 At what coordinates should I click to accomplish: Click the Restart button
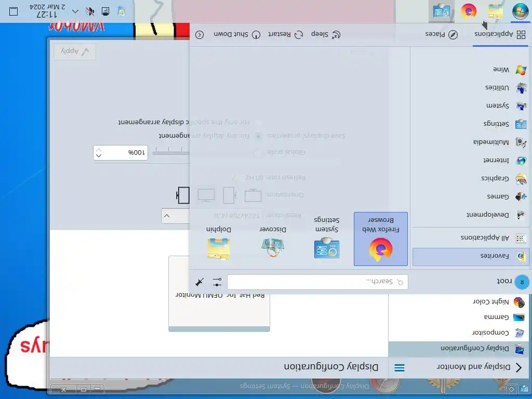[x=285, y=34]
